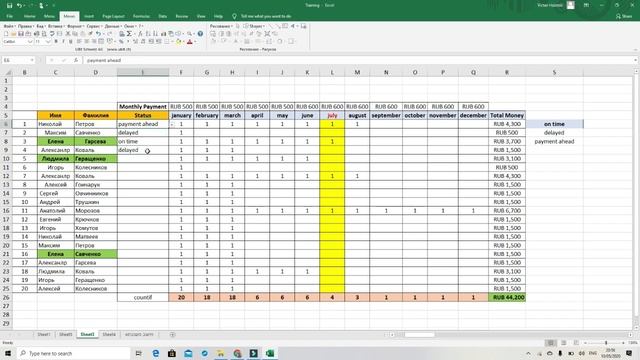
Task: Click the AutoSum sigma icon
Action: 129,34
